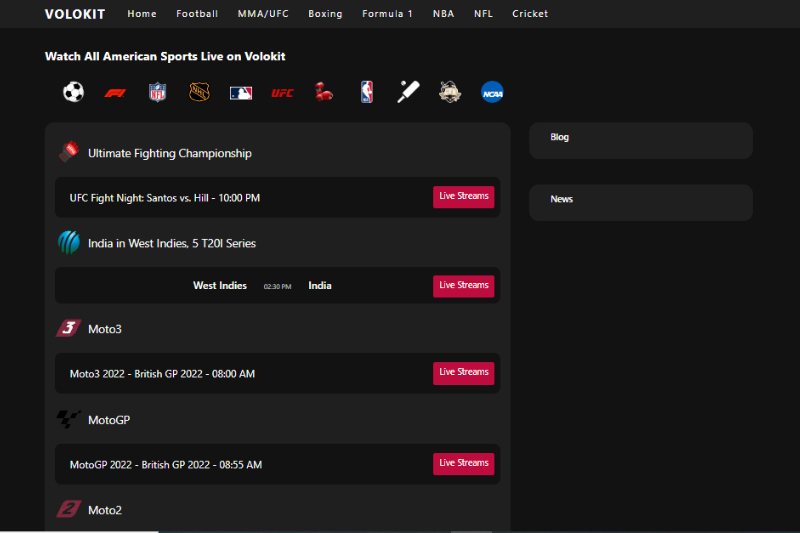The width and height of the screenshot is (800, 533).
Task: Go to the VOLOKIT site logo
Action: 75,14
